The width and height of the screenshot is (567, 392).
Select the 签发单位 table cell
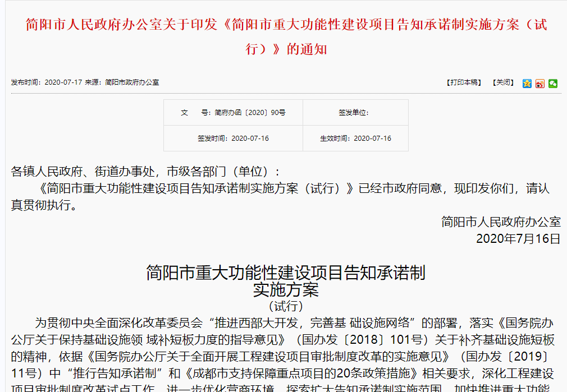355,113
